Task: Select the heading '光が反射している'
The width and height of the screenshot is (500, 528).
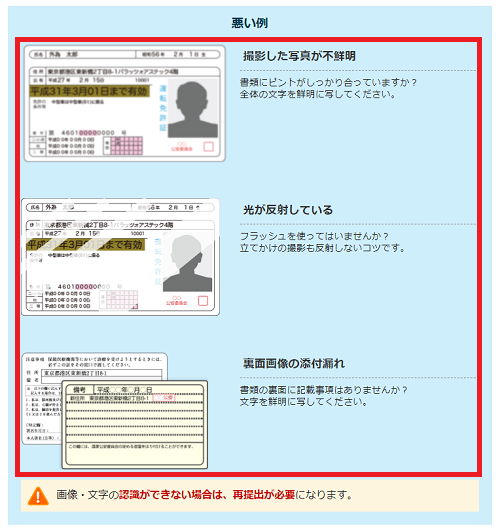Action: [x=288, y=210]
